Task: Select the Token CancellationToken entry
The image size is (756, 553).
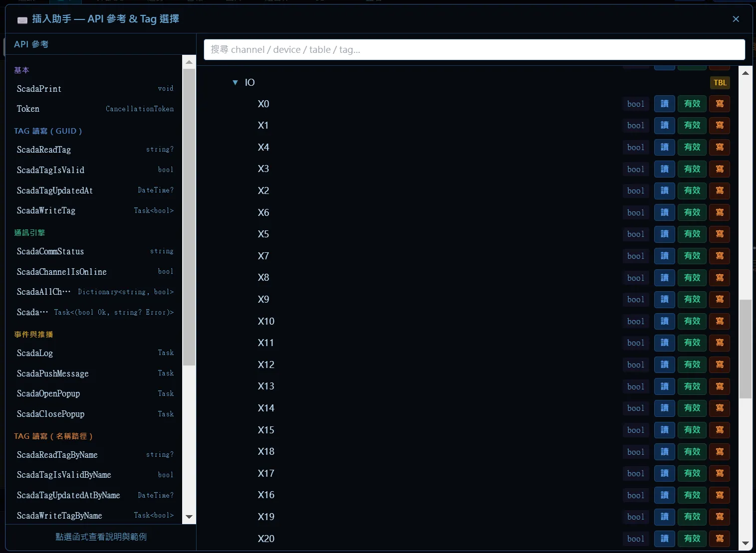Action: 95,109
